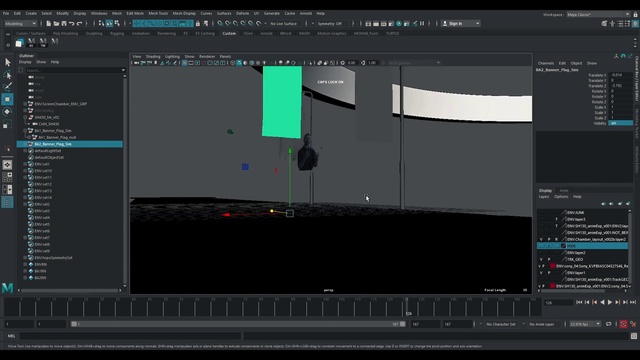The width and height of the screenshot is (640, 360).
Task: Open the viewport Shading menu
Action: [x=153, y=56]
